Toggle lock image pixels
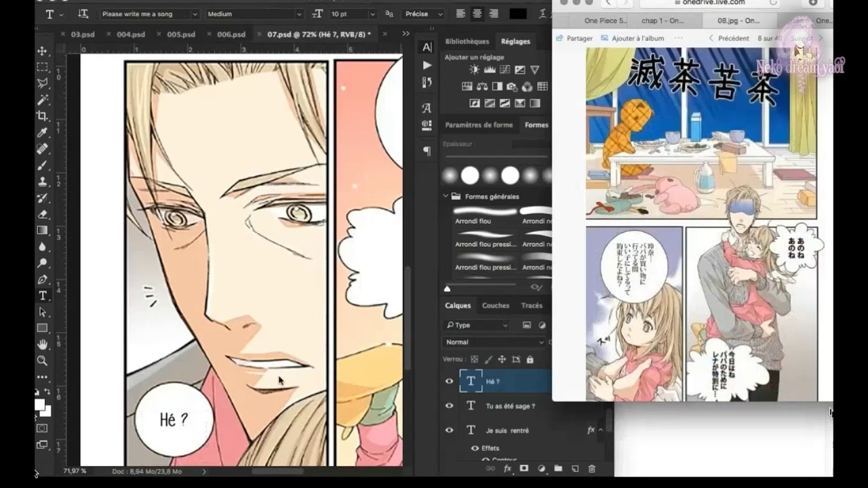The image size is (868, 488). [488, 359]
